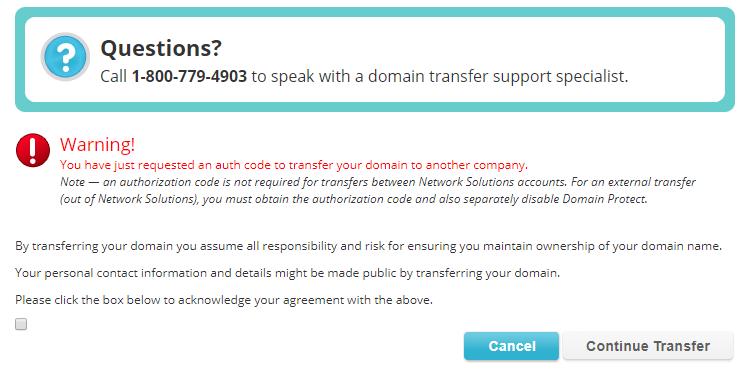Click the responsibility and risk statement
The height and width of the screenshot is (382, 738).
[x=369, y=246]
